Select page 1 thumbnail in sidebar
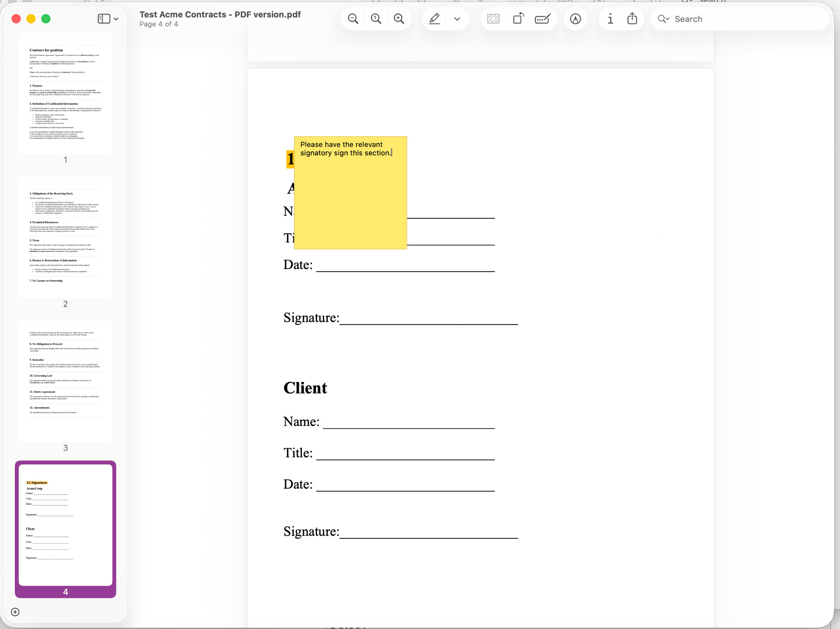The image size is (840, 629). [x=66, y=94]
